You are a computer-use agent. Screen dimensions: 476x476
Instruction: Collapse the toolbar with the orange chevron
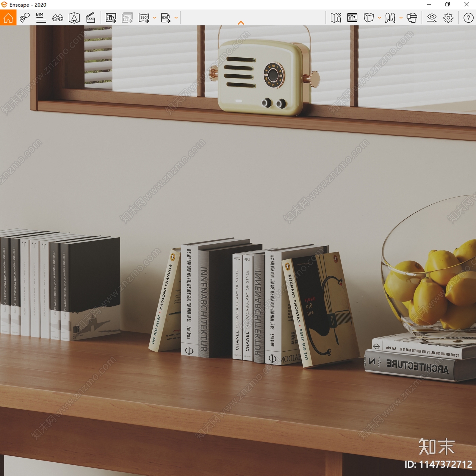tap(241, 23)
